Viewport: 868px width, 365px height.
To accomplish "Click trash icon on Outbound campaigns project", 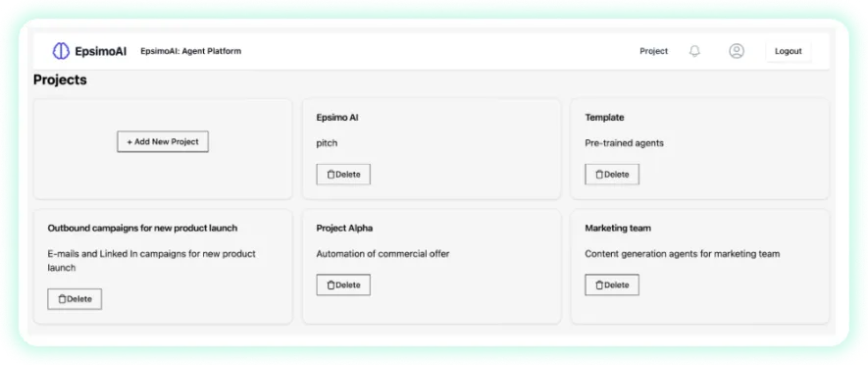I will point(63,299).
